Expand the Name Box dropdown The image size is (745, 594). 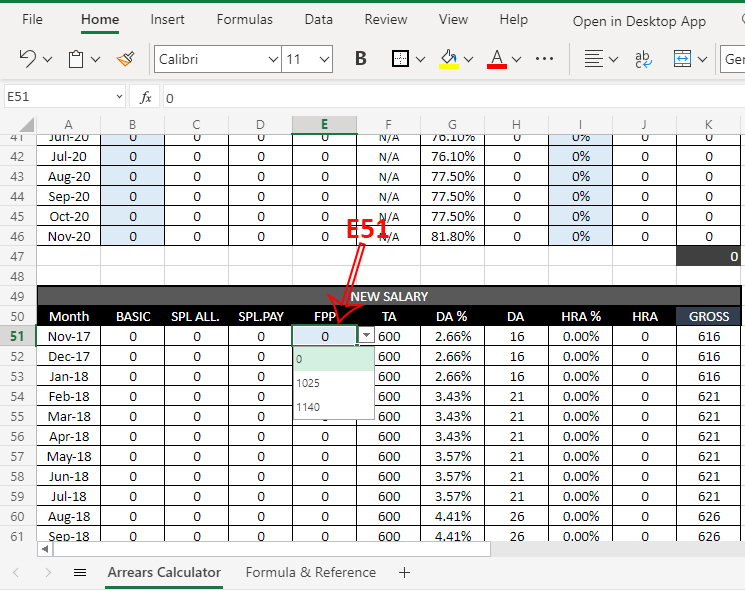[x=119, y=97]
